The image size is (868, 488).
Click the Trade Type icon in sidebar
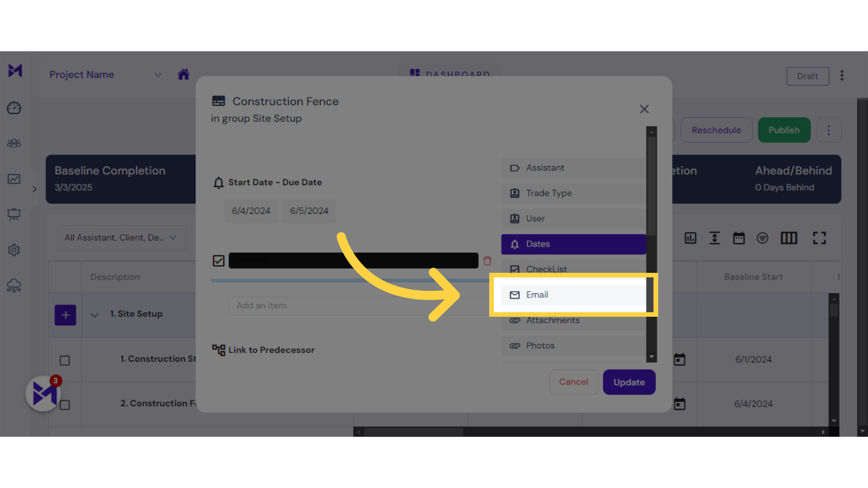[x=514, y=193]
